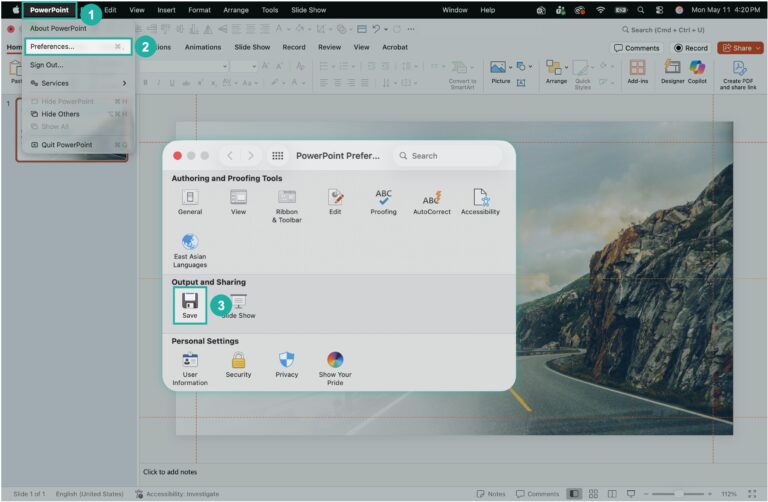
Task: Click the Comments button in ribbon
Action: (x=637, y=48)
